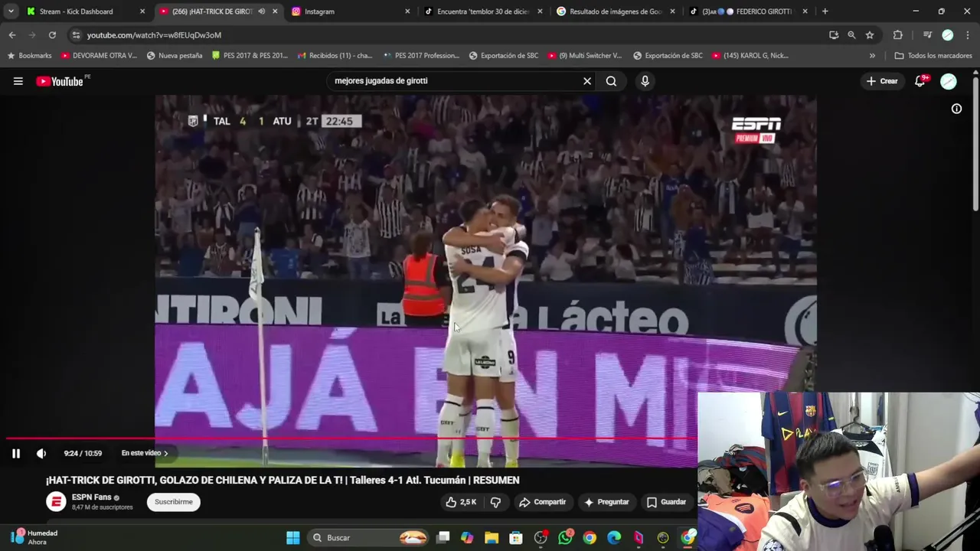Close the Instagram tab
Image resolution: width=980 pixels, height=551 pixels.
407,11
